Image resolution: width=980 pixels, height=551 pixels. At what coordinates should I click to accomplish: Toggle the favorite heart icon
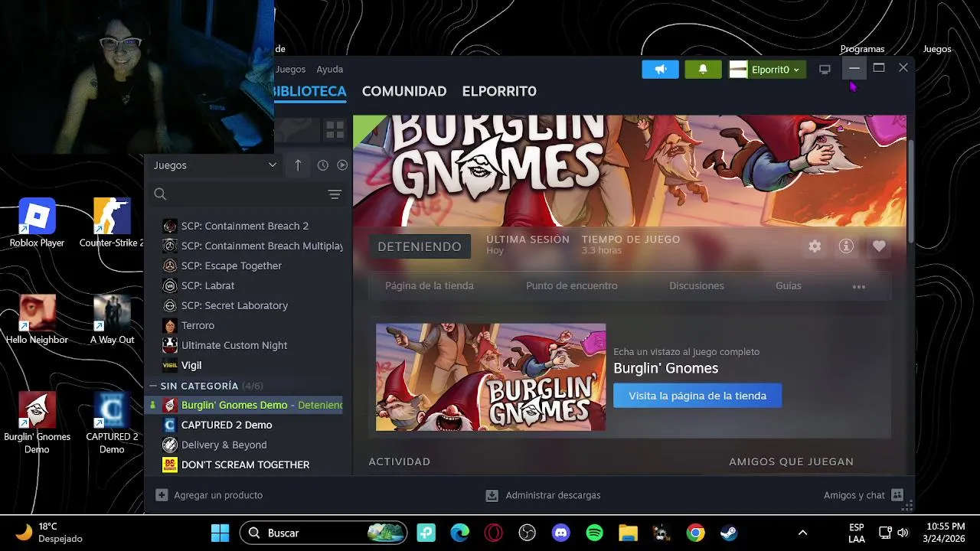pos(879,246)
